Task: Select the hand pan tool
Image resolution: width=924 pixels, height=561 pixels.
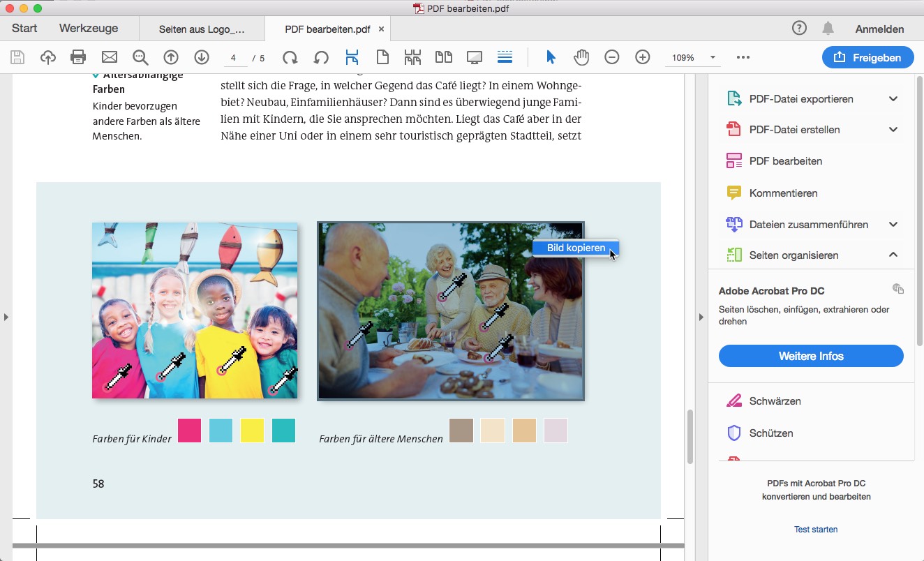Action: point(581,58)
